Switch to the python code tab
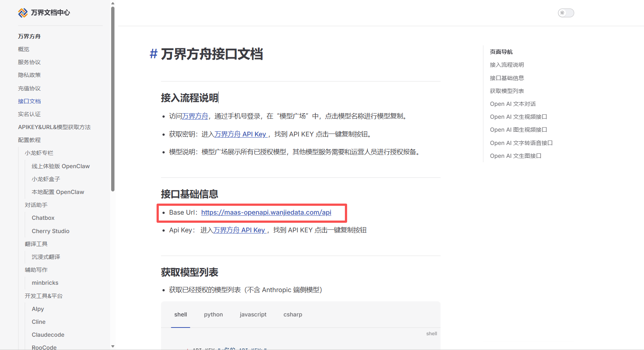This screenshot has height=350, width=644. pyautogui.click(x=213, y=314)
